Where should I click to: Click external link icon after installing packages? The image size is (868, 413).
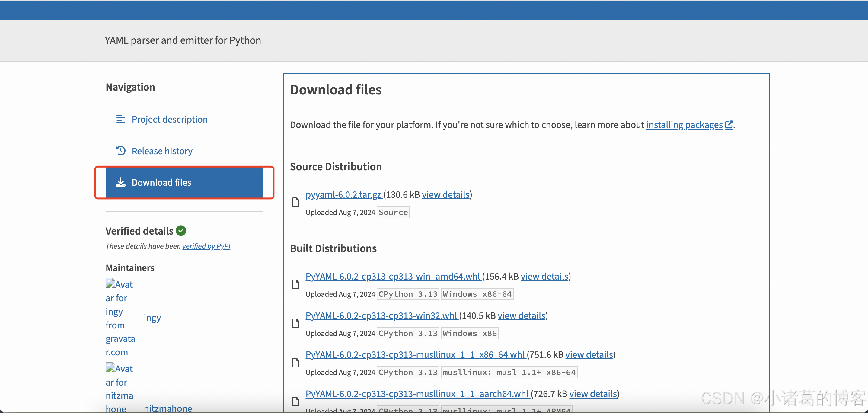[729, 125]
